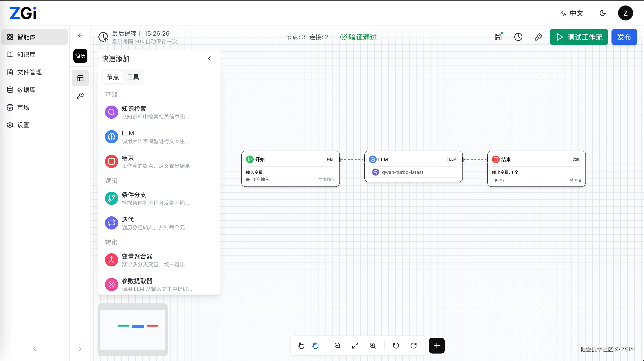644x361 pixels.
Task: Collapse the left navigation sidebar
Action: [34, 348]
